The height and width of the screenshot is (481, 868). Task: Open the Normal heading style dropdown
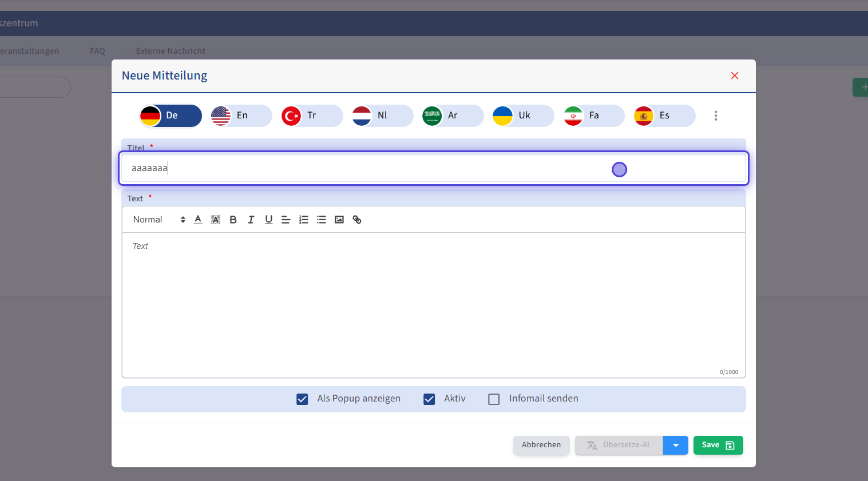coord(158,220)
